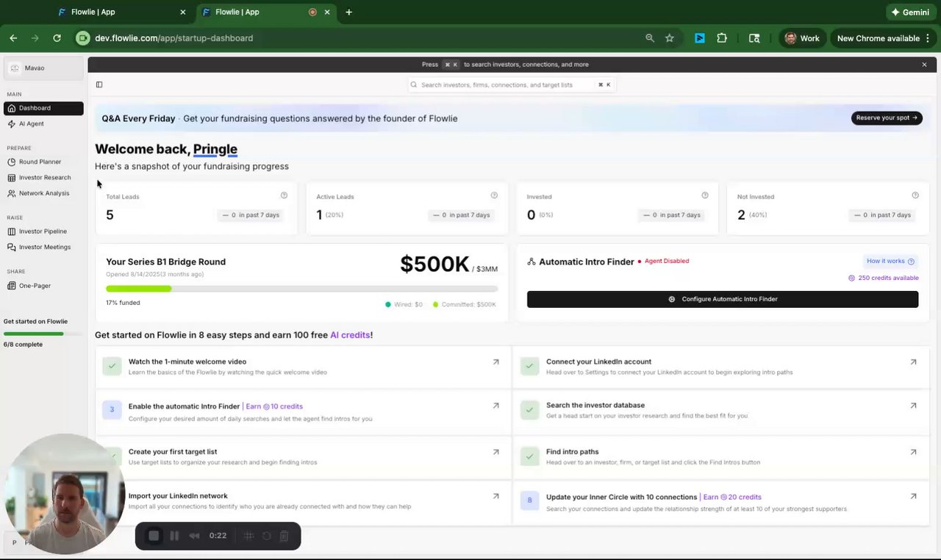The image size is (941, 560).
Task: Dismiss the search shortcut banner
Action: point(924,65)
